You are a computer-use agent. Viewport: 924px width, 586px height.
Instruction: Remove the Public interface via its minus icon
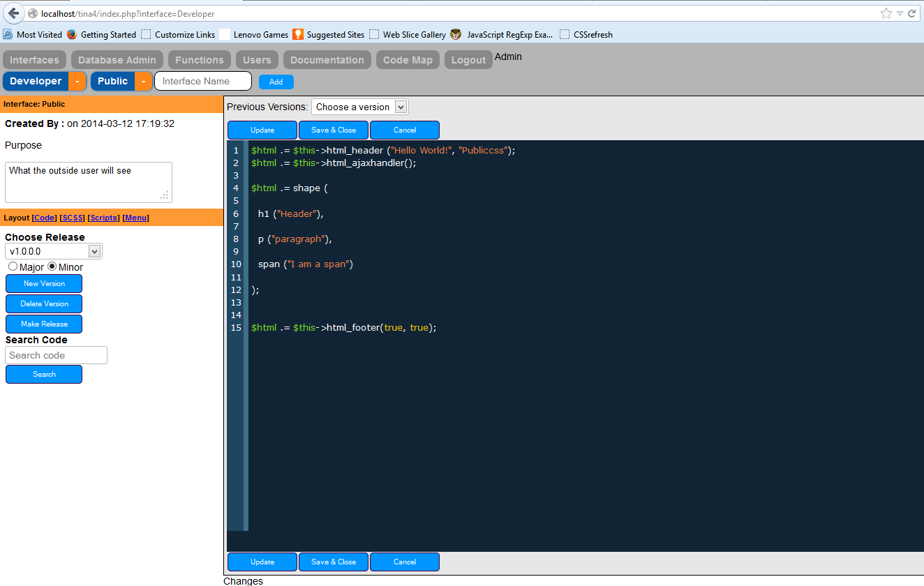[x=143, y=81]
